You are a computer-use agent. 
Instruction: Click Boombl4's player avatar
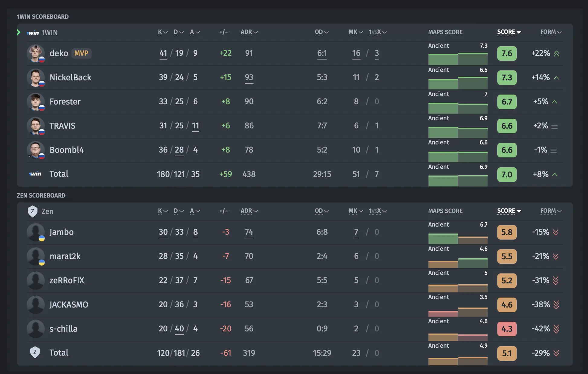click(36, 150)
